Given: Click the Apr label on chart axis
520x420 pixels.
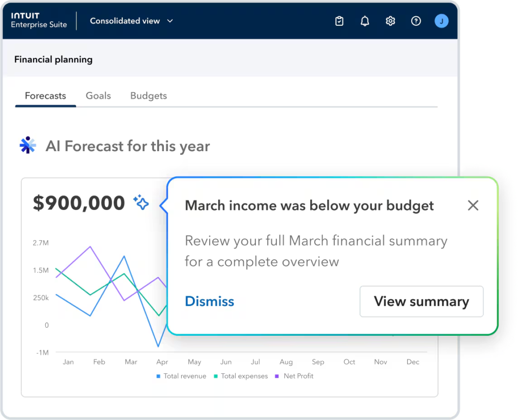Looking at the screenshot, I should (162, 362).
